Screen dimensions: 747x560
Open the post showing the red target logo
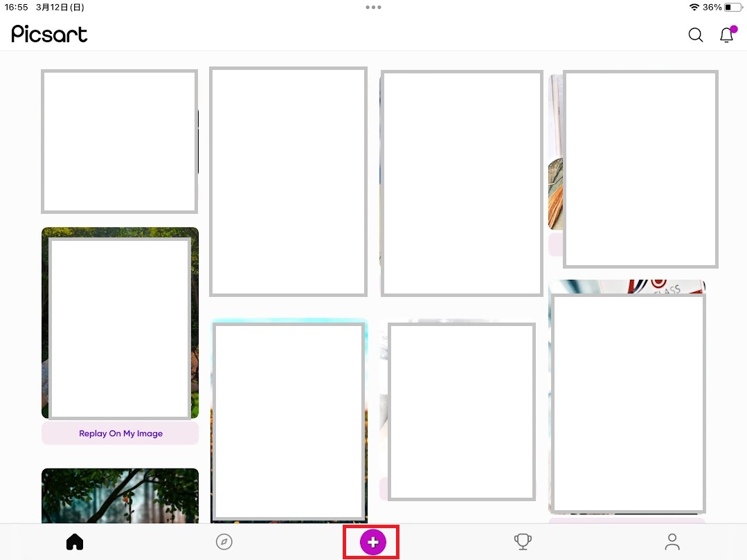click(x=627, y=401)
